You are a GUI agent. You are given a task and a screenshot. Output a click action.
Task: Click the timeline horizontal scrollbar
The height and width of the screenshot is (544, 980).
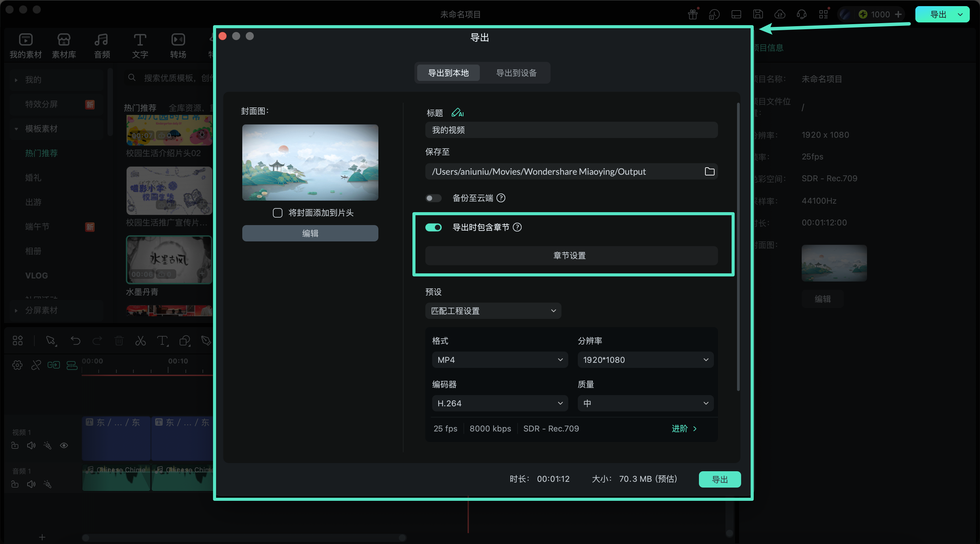(244, 538)
